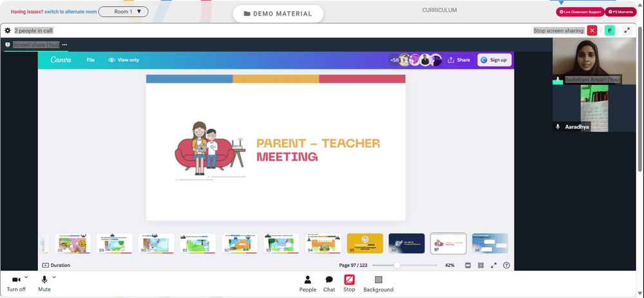Click Live Classroom Support button
This screenshot has width=644, height=298.
pyautogui.click(x=580, y=12)
